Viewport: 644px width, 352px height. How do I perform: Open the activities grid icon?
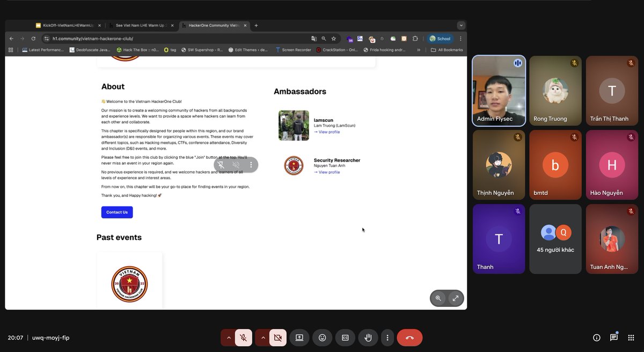pos(631,338)
